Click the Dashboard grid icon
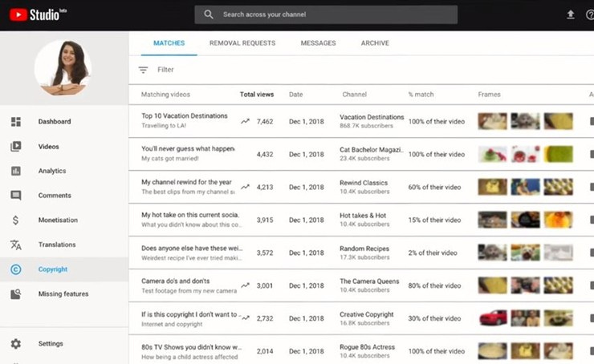 coord(16,121)
